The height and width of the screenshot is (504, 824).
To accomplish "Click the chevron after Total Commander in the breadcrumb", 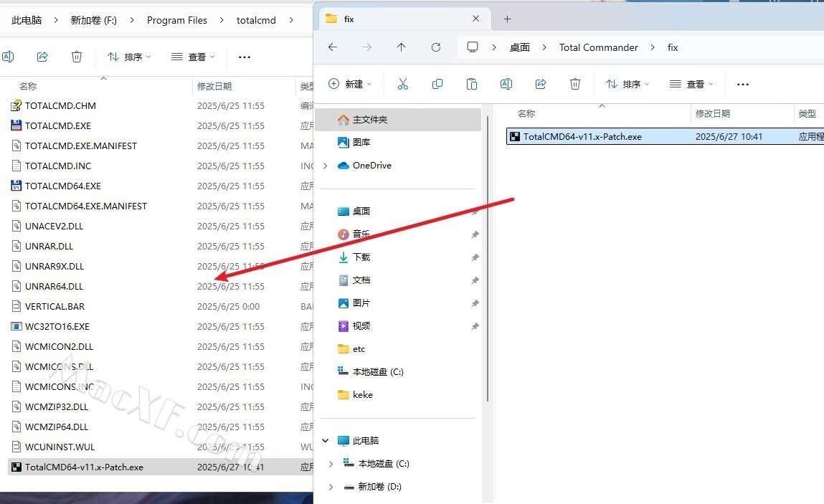I will pos(653,47).
